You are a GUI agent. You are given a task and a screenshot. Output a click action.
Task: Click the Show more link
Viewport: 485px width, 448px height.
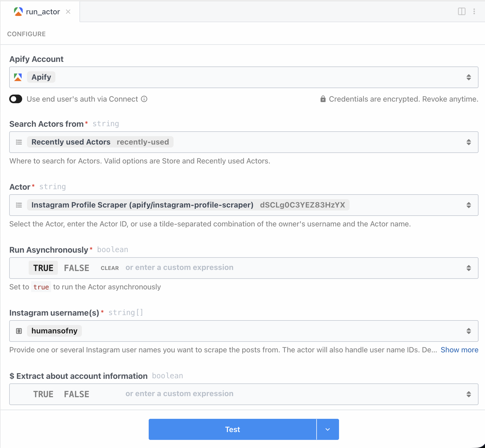point(459,350)
